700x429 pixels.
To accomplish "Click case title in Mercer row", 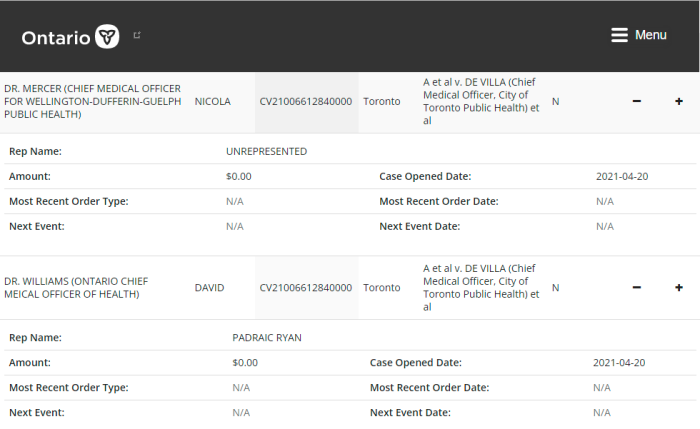I will pos(481,101).
